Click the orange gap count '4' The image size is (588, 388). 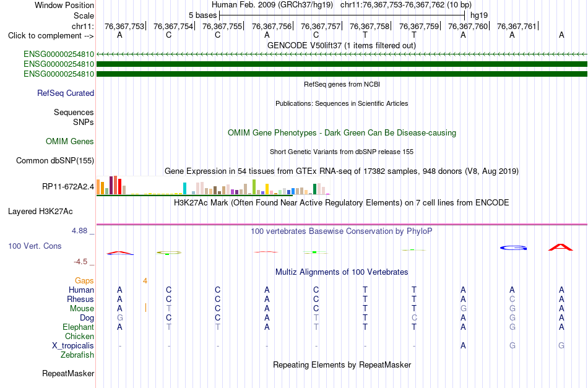(x=145, y=281)
